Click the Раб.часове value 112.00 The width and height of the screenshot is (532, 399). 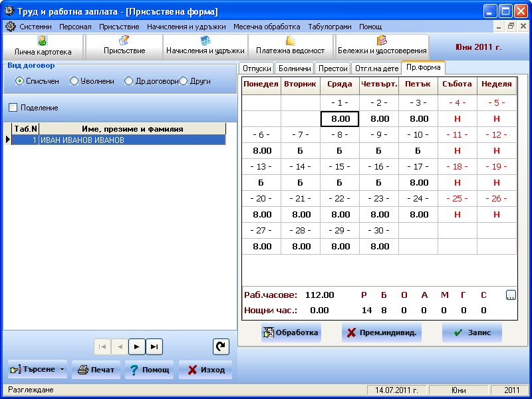tap(320, 295)
